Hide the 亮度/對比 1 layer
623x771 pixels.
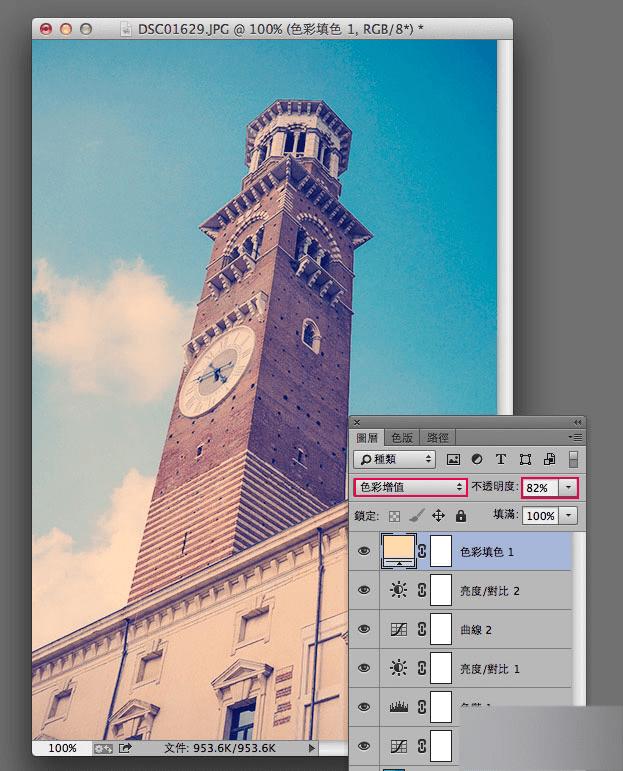pos(364,668)
